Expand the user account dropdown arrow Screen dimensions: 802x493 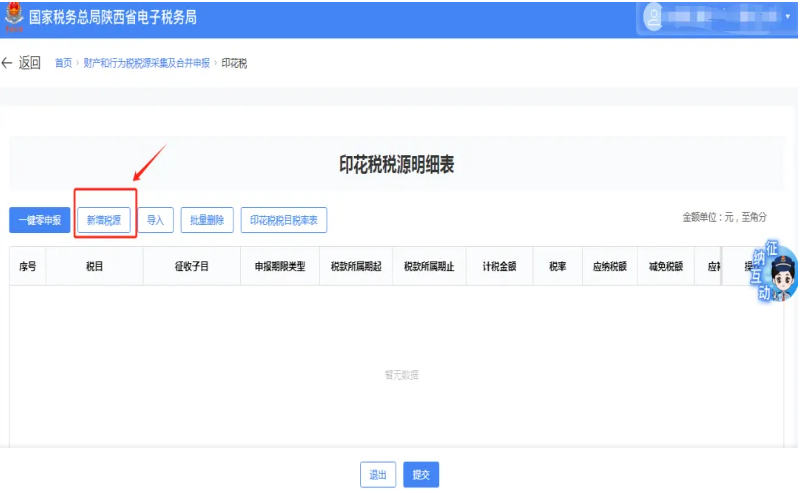click(778, 18)
